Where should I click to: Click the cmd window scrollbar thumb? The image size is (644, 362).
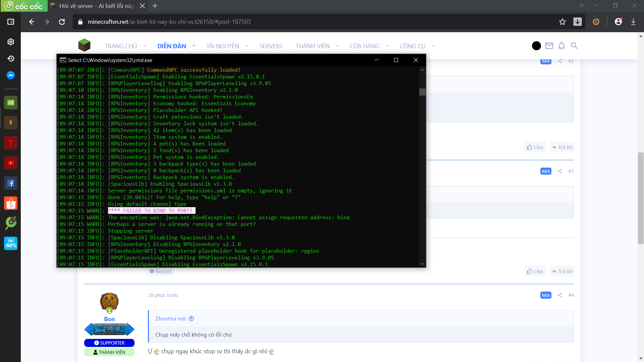(x=422, y=92)
